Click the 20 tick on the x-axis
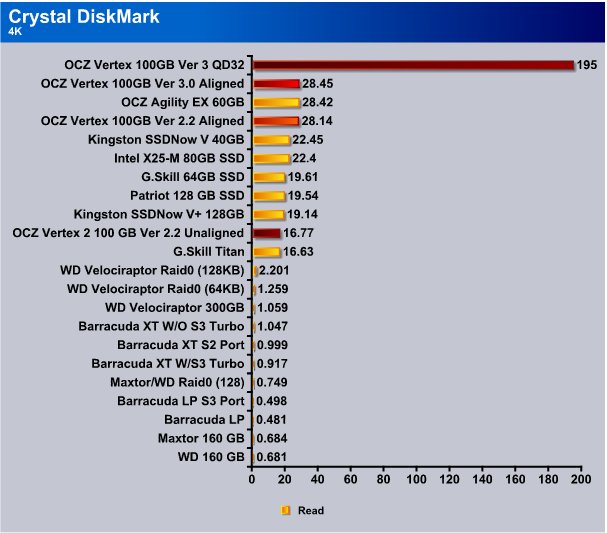607x533 pixels. 285,479
